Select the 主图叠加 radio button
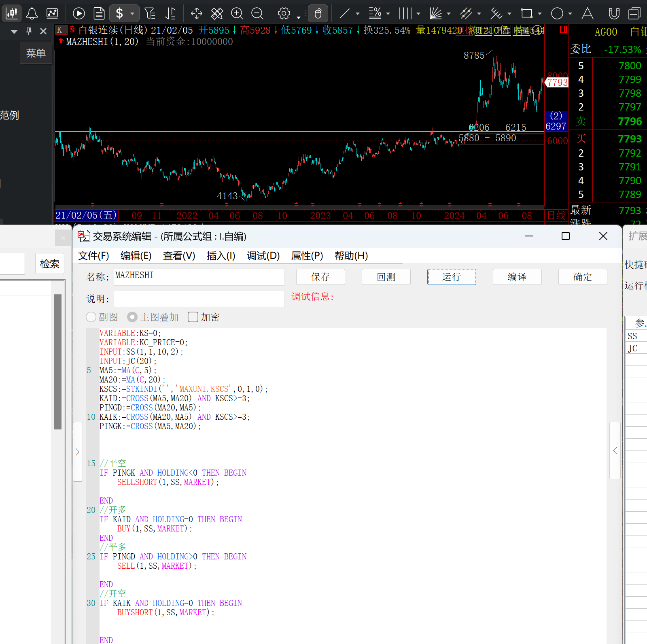This screenshot has height=644, width=647. point(132,317)
